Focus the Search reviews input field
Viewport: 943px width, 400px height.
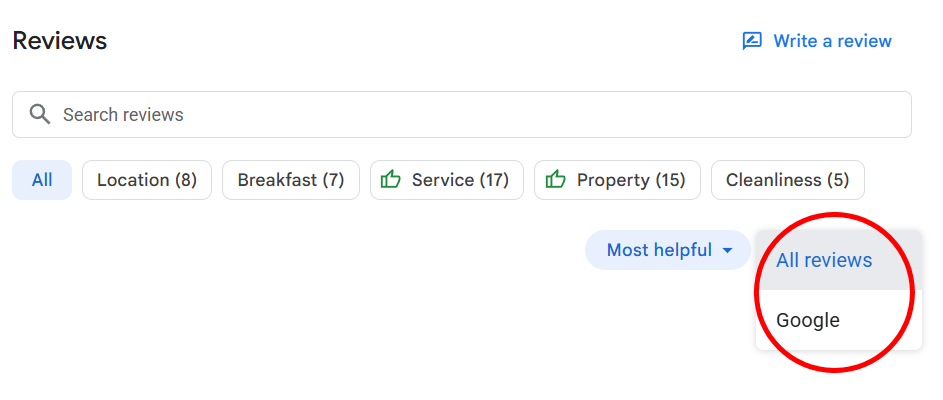(x=462, y=114)
